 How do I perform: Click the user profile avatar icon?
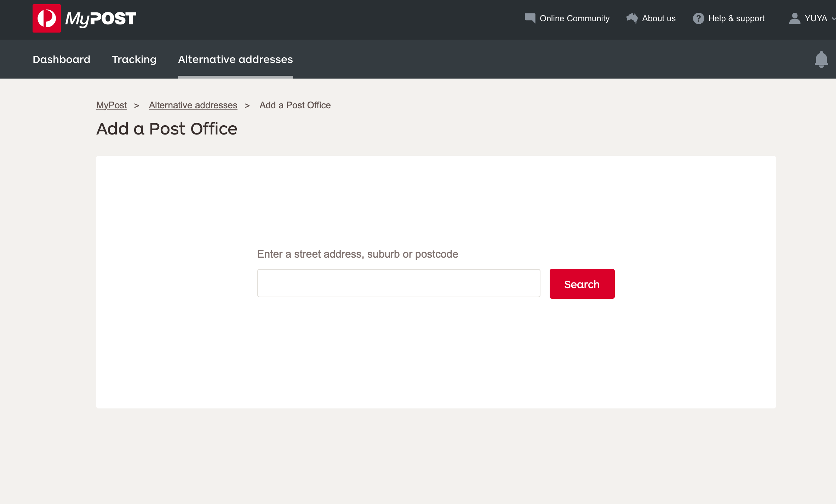coord(795,18)
